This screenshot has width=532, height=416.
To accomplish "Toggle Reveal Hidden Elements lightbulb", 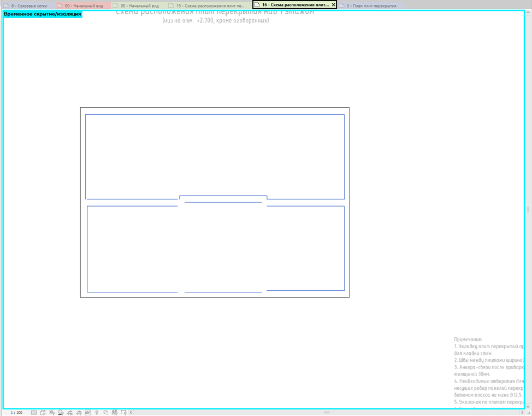I will tap(97, 413).
